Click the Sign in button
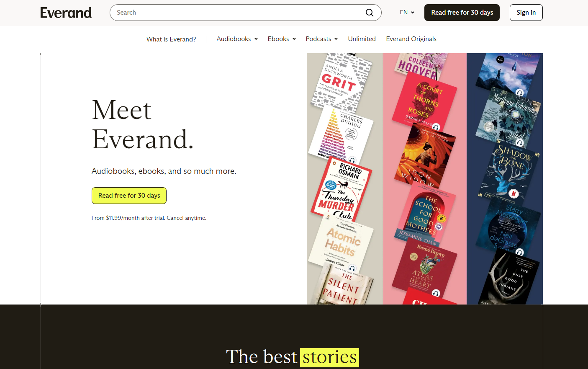588x369 pixels. (526, 13)
